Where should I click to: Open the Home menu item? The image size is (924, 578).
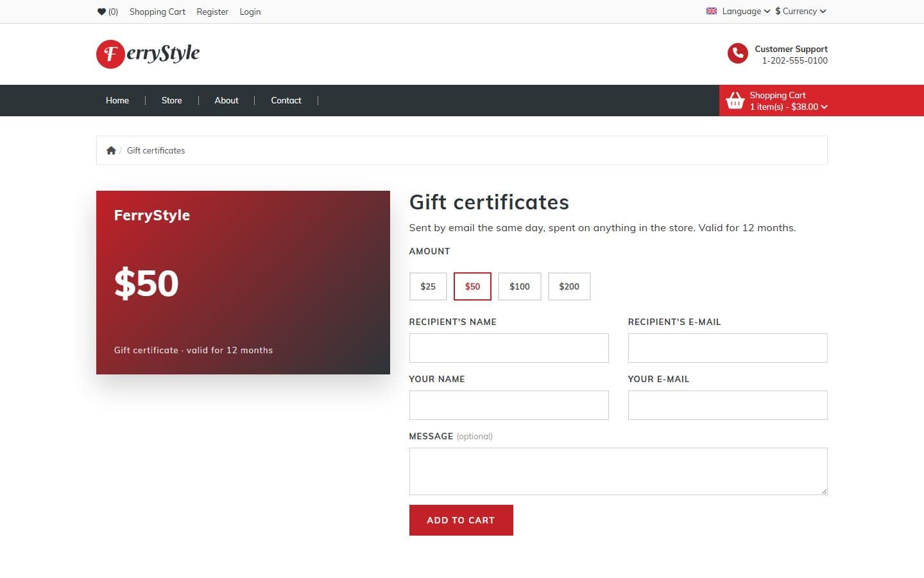(x=117, y=100)
